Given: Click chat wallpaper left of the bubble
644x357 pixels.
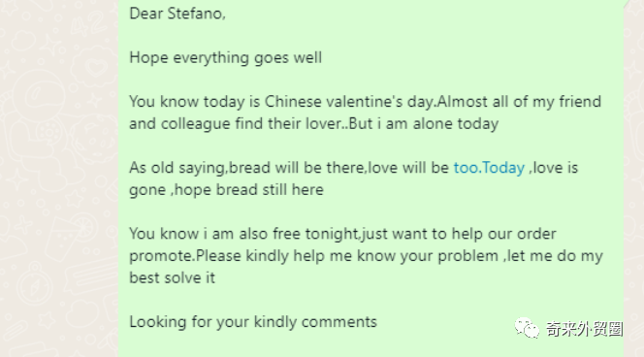Looking at the screenshot, I should point(59,178).
